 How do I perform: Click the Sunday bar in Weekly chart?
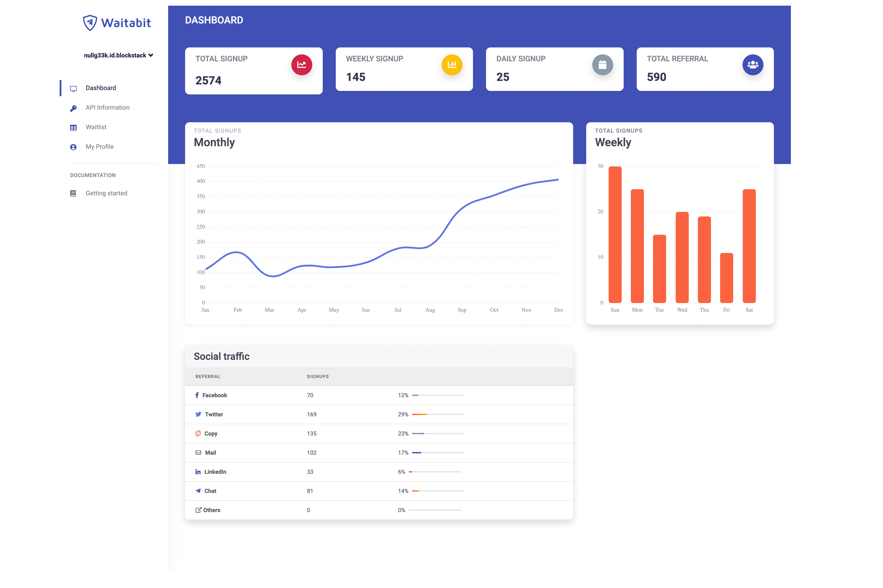click(615, 234)
